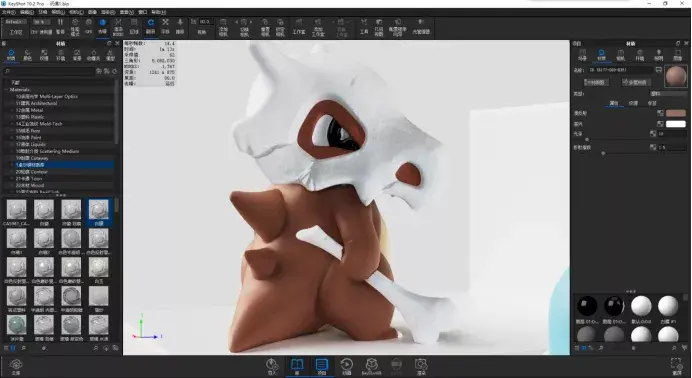Click the texture icon beside diffuse
Image resolution: width=692 pixels, height=378 pixels.
(660, 113)
